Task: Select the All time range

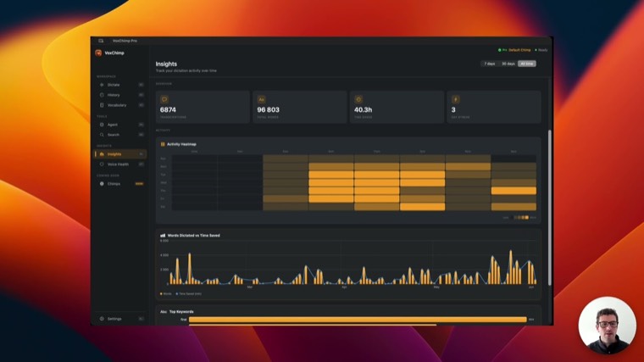Action: (x=527, y=64)
